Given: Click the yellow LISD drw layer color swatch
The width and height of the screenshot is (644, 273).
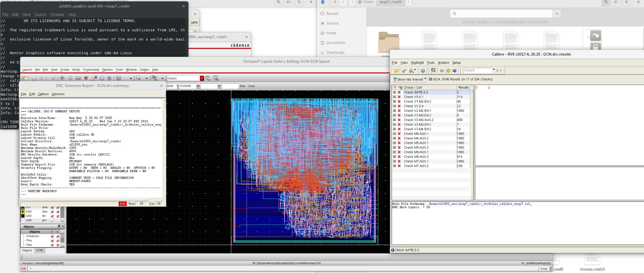Looking at the screenshot, I should (23, 212).
